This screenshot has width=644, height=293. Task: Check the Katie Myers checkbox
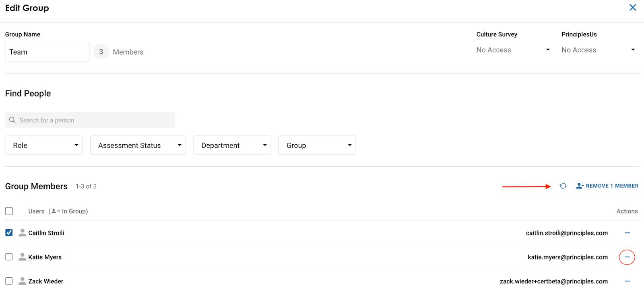point(9,257)
